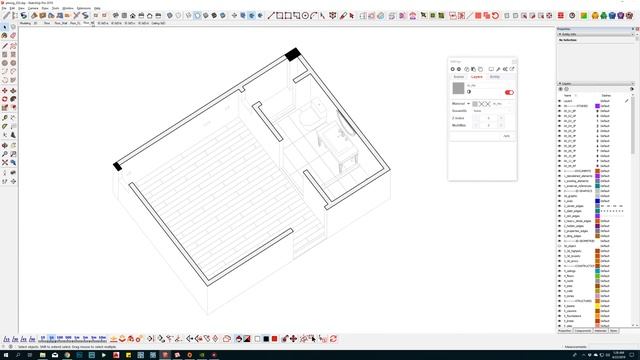640x360 pixels.
Task: Choose the Protractor tool
Action: point(4,126)
